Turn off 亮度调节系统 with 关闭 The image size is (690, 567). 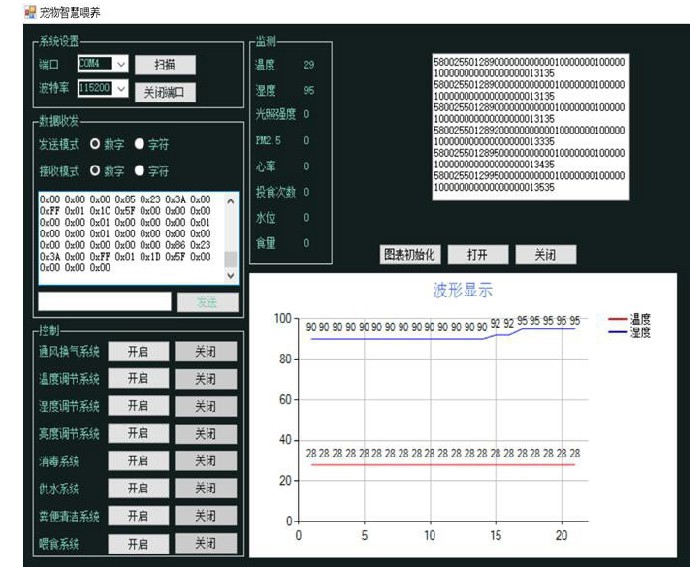click(206, 434)
